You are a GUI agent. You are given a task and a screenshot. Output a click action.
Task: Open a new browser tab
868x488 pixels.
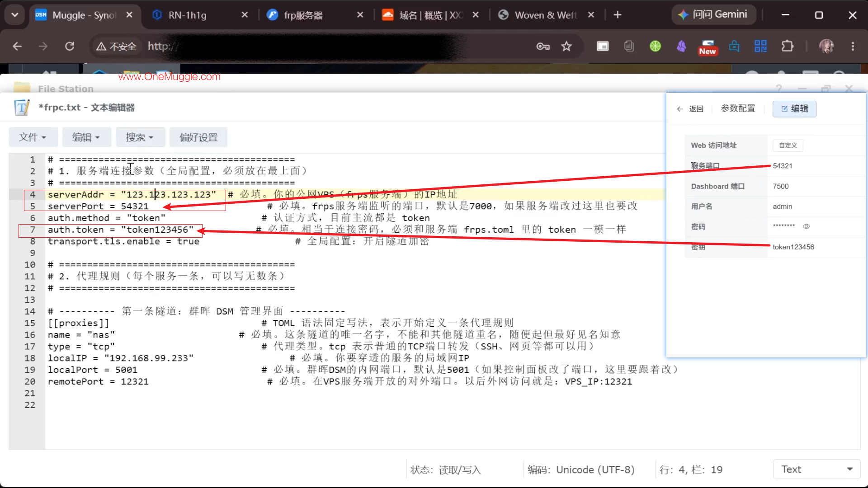coord(618,15)
